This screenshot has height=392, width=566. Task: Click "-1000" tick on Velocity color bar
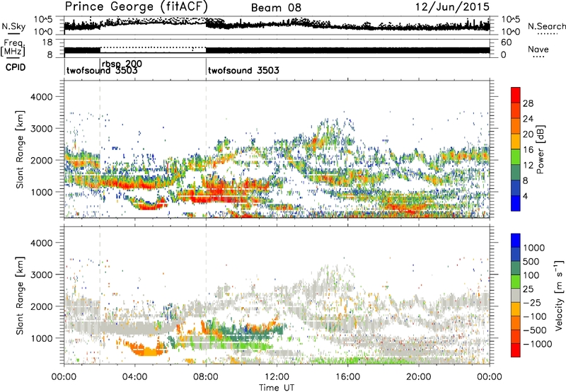(537, 344)
